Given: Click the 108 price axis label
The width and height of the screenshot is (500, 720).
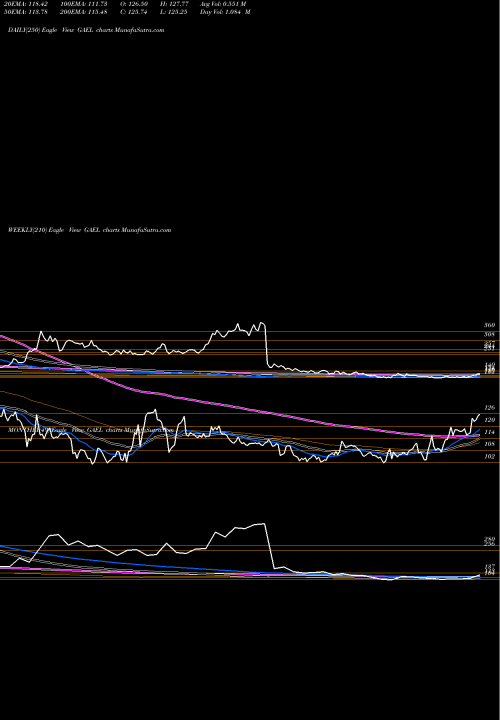Looking at the screenshot, I should tap(490, 444).
